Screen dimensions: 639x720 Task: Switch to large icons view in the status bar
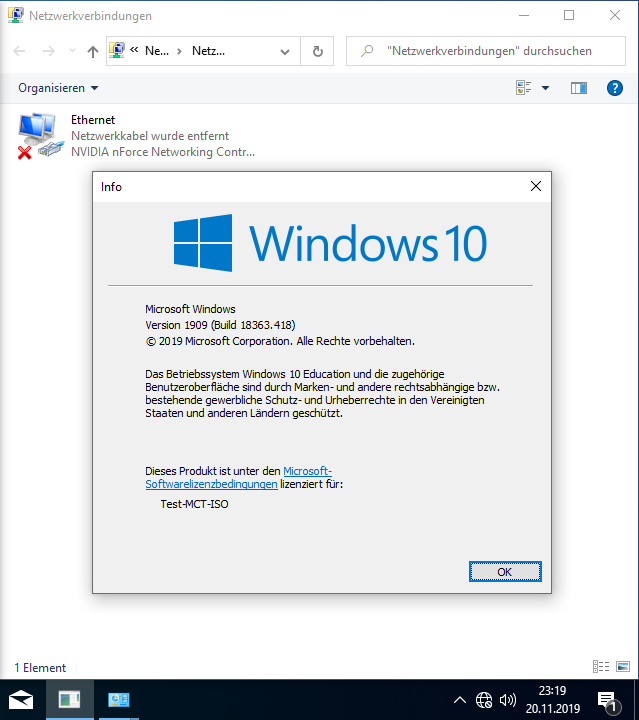coord(623,666)
